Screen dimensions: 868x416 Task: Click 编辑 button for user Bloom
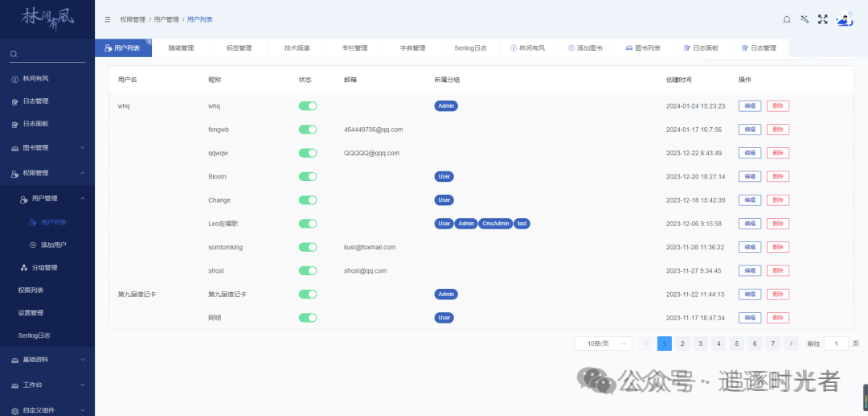click(750, 177)
